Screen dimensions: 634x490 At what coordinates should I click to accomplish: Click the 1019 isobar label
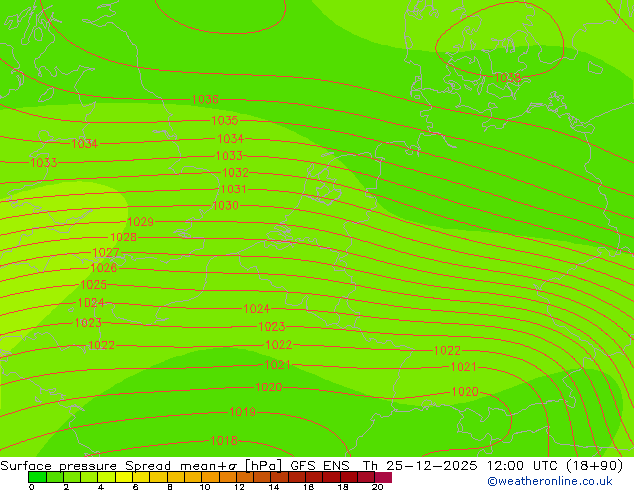pyautogui.click(x=243, y=412)
